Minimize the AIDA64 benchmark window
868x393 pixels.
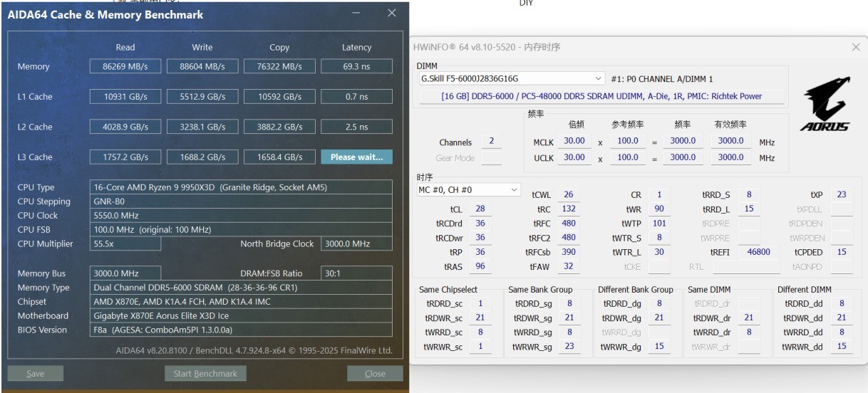[356, 14]
